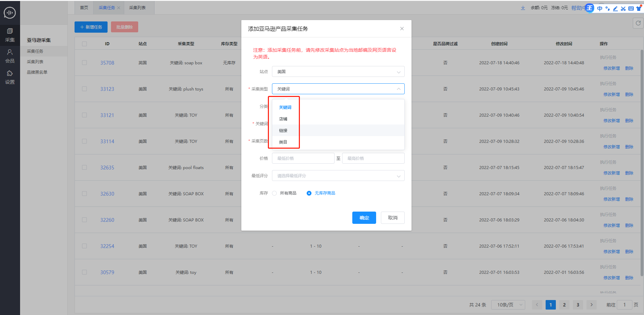Check the row checkbox for ID 35708
The image size is (644, 315).
tap(84, 63)
